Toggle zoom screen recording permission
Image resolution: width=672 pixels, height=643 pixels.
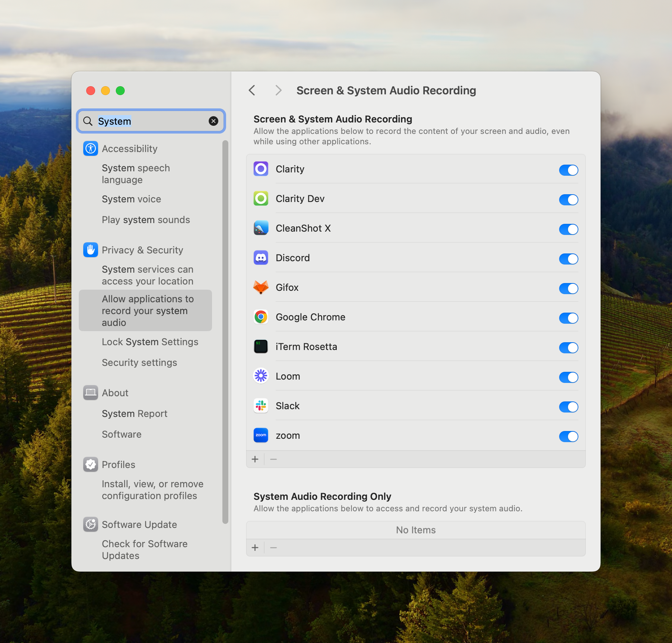(568, 436)
